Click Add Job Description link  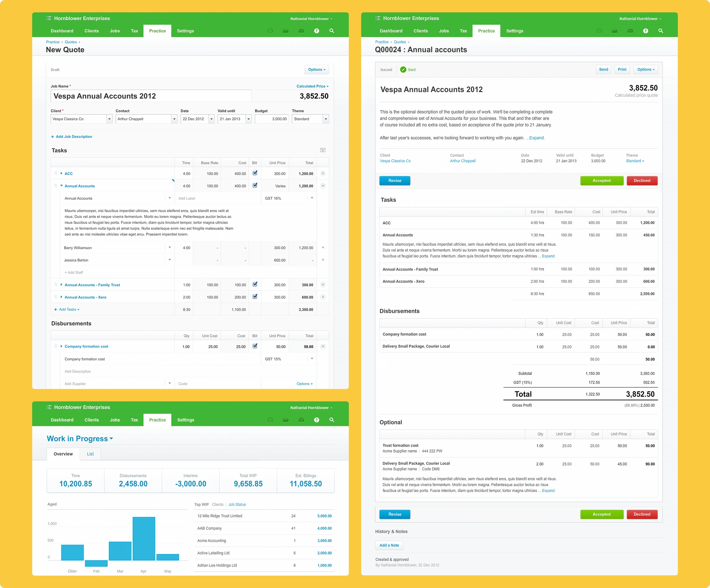[x=71, y=137]
